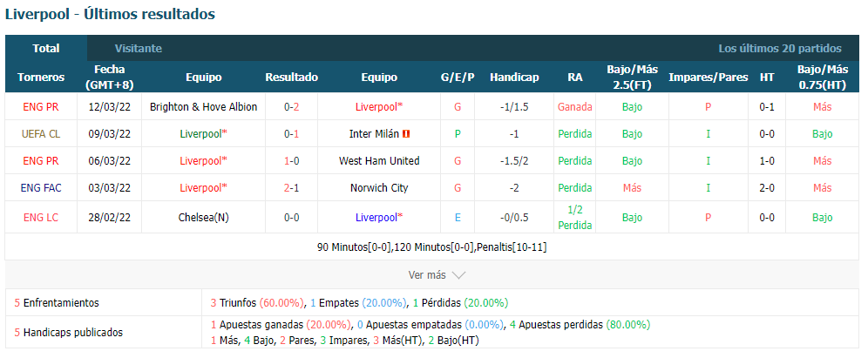Click the Handicap column header
The image size is (868, 358).
click(x=514, y=78)
